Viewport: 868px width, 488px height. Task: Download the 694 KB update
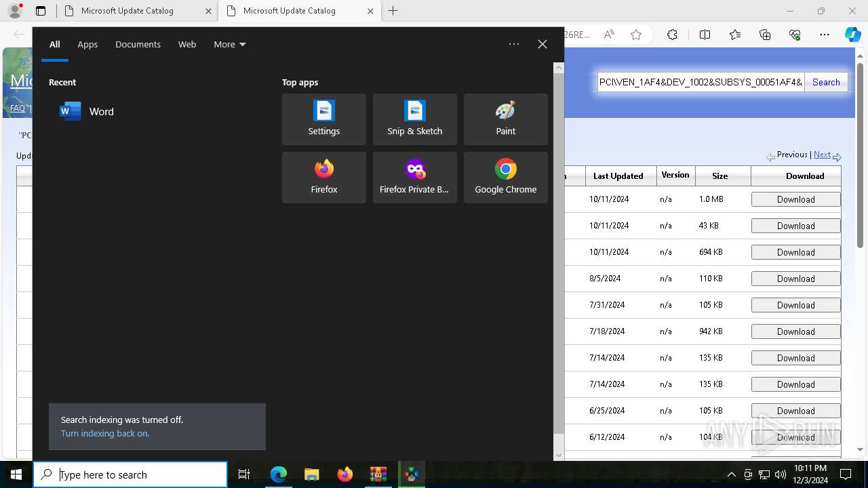point(796,252)
